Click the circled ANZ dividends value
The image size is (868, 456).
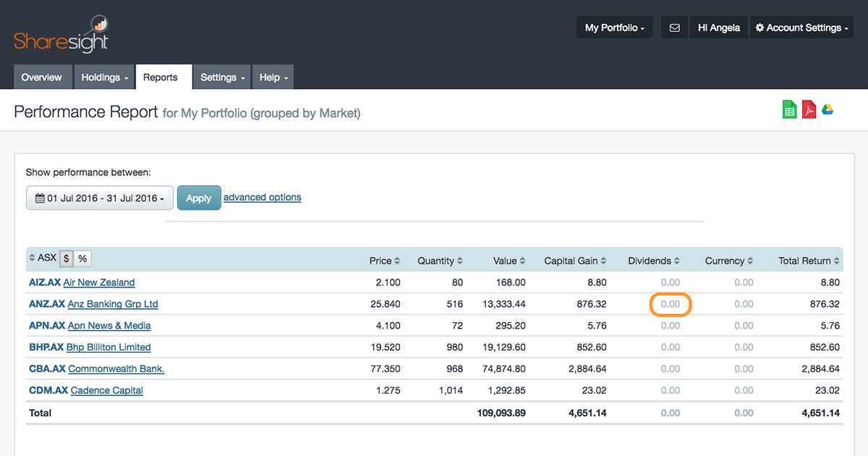670,303
